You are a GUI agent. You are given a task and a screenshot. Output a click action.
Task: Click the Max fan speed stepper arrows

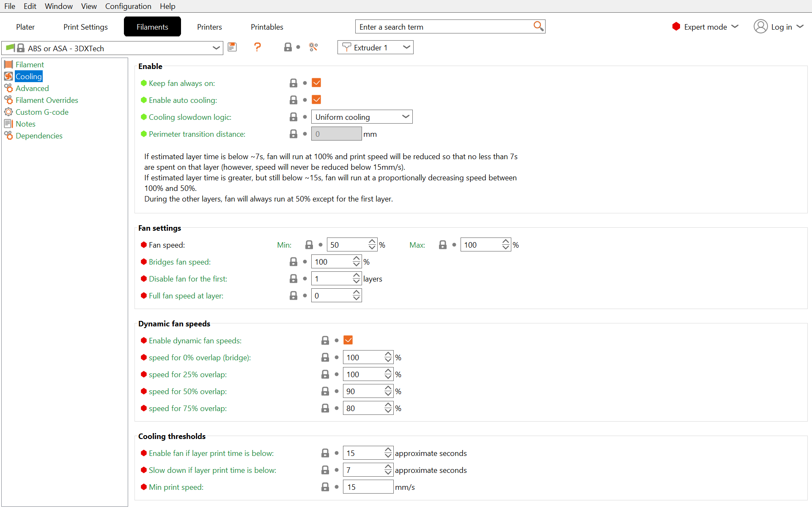pos(505,245)
